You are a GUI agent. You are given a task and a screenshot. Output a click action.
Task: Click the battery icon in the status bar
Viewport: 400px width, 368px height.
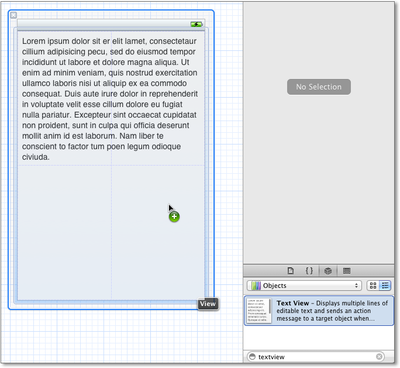pyautogui.click(x=196, y=24)
